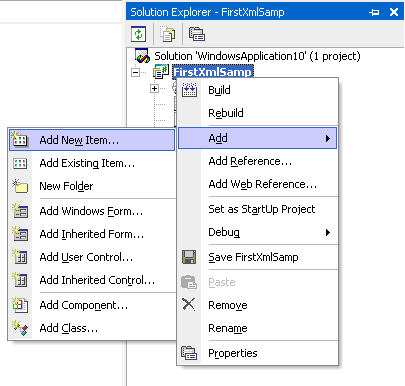Close the Solution Explorer panel
The width and height of the screenshot is (405, 386).
pos(394,12)
